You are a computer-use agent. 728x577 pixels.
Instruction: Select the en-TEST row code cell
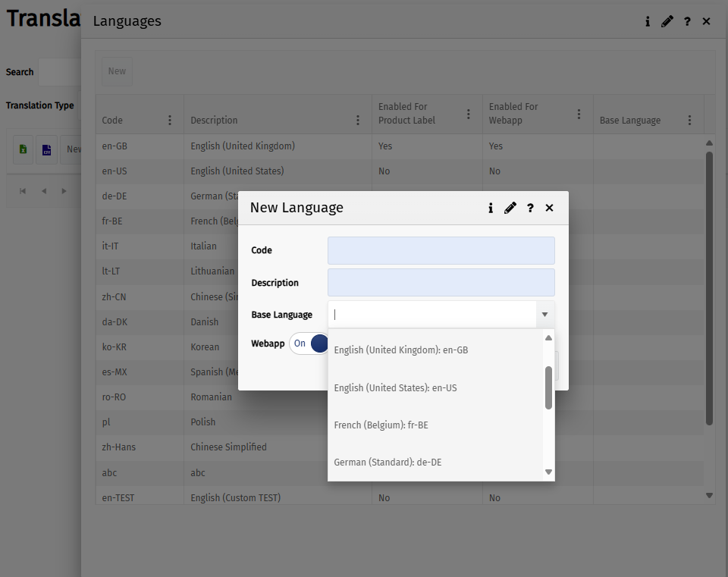point(140,496)
